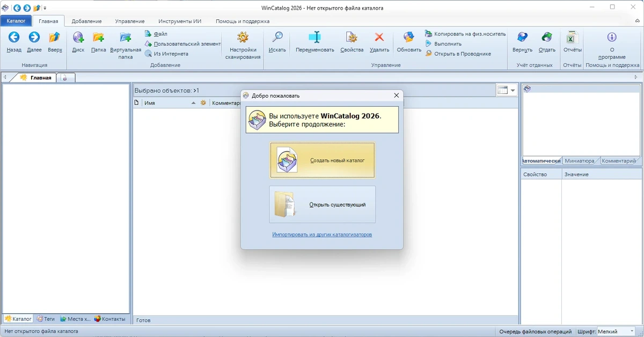Screen dimensions: 644x337
Task: Switch to Контакты tab in left panel
Action: (x=110, y=319)
